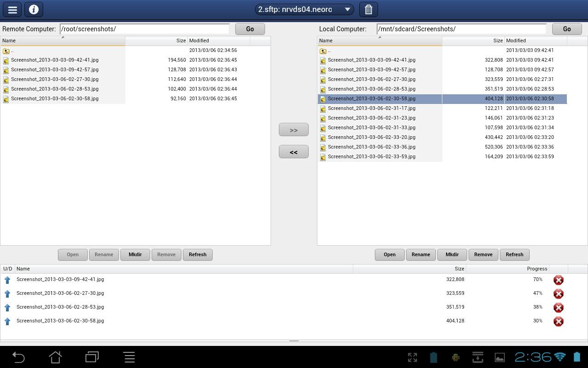Click the download << transfer button
The image size is (588, 368).
[x=294, y=152]
